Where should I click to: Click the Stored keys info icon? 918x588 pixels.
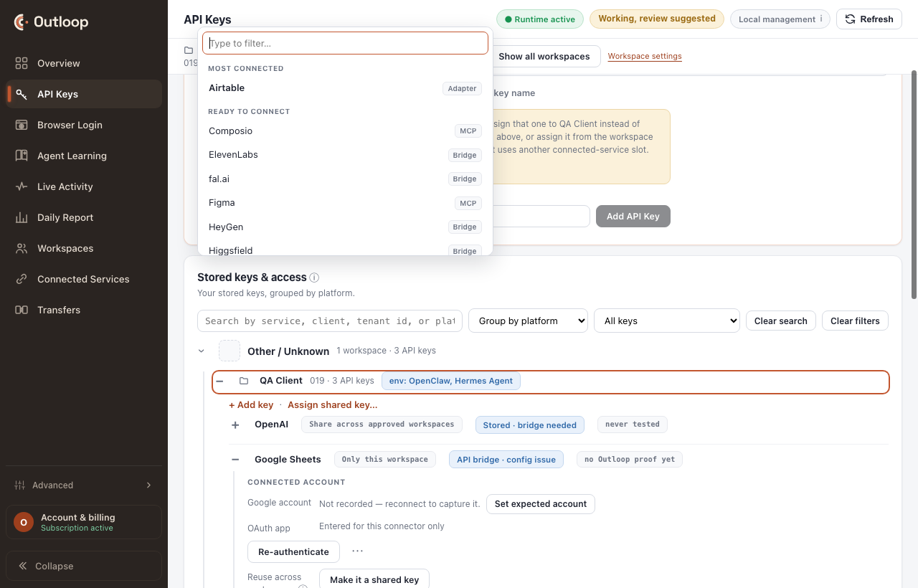(x=314, y=278)
